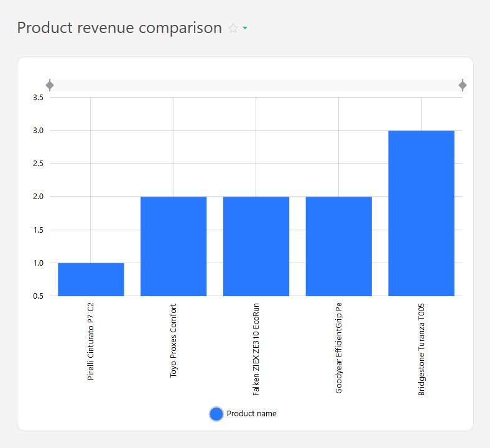Click the 3.0 y-axis value
This screenshot has width=490, height=448.
[x=38, y=131]
